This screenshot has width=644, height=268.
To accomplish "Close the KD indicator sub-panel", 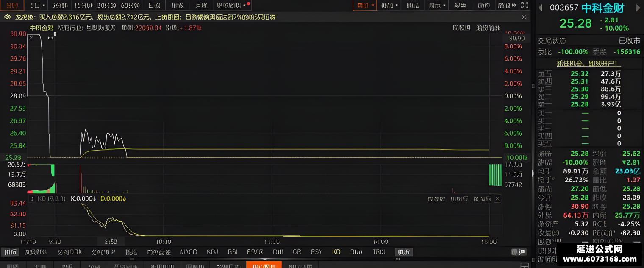I will click(x=497, y=198).
